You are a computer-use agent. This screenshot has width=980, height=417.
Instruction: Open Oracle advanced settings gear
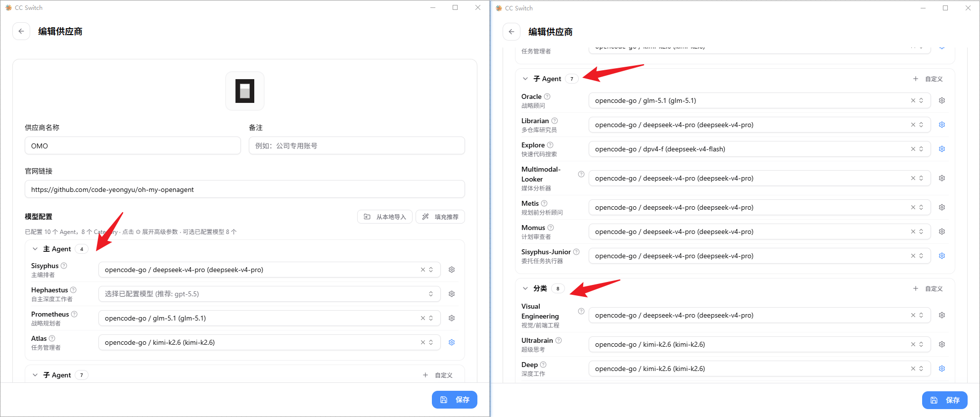pos(942,100)
